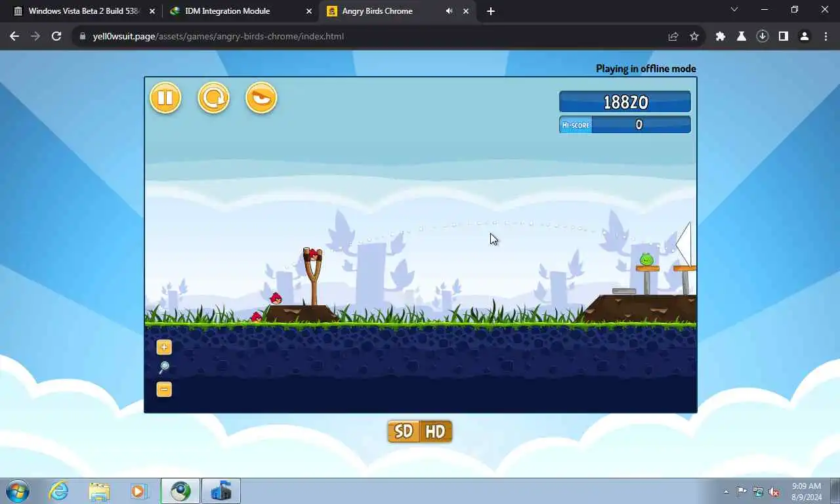Pause the Angry Birds game

[165, 98]
